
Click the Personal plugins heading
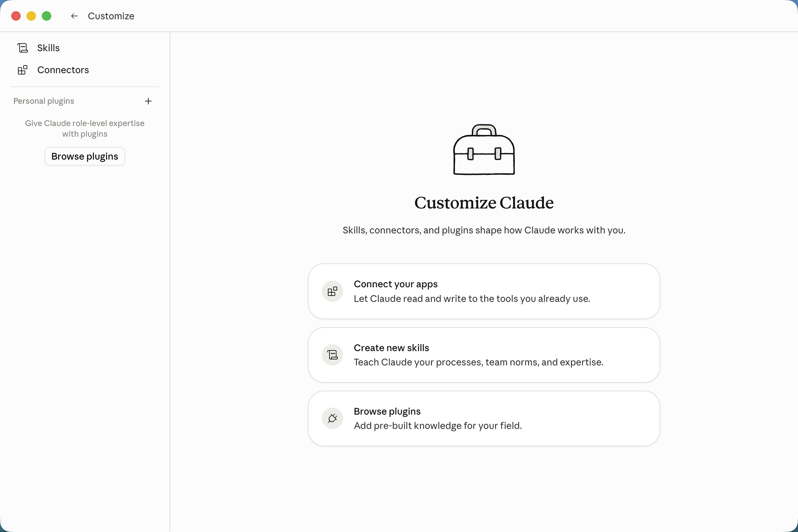coord(44,101)
